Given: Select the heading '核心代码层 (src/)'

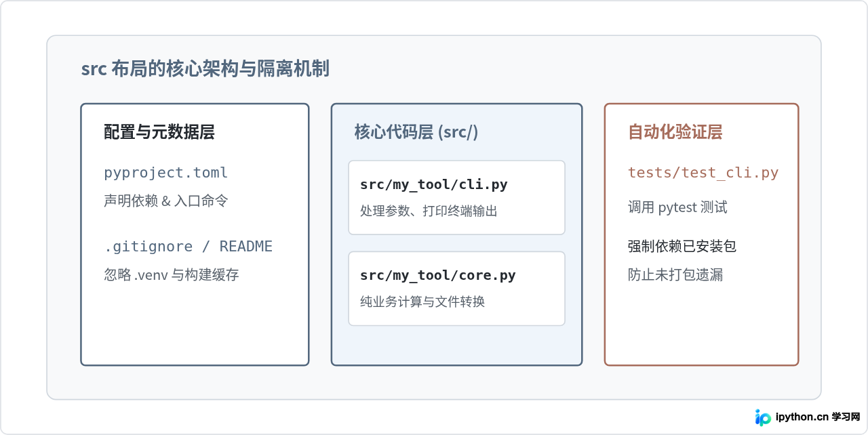Looking at the screenshot, I should [x=416, y=132].
